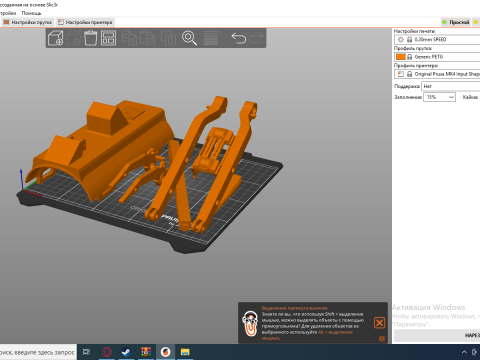Click the gear icon in print settings combo
480x360 pixels.
[401, 40]
